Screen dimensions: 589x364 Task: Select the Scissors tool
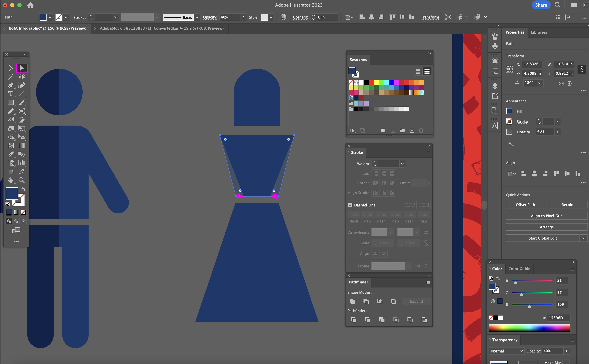click(x=22, y=111)
